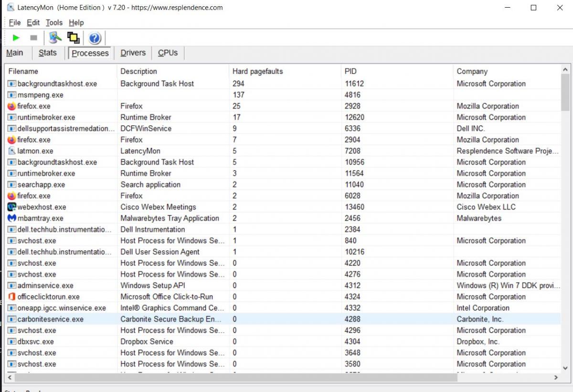Select the 'DCFWinService' description cell
The image size is (573, 392).
coord(146,128)
